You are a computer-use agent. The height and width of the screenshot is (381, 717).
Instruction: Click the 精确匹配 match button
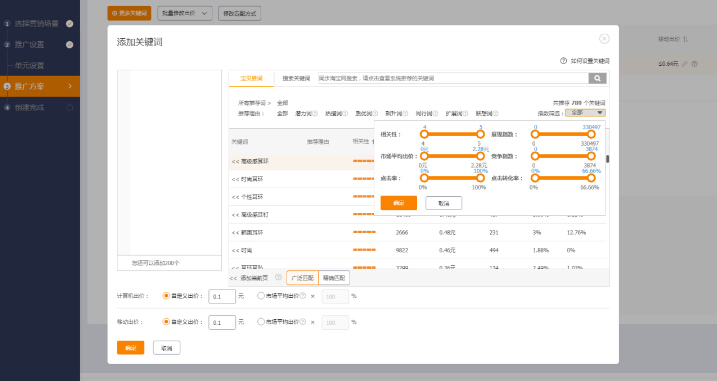click(334, 278)
